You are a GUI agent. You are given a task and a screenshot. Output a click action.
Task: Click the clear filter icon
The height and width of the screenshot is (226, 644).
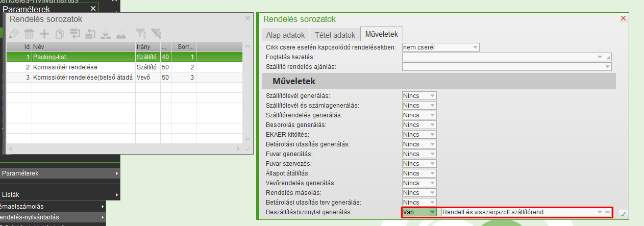coord(156,34)
